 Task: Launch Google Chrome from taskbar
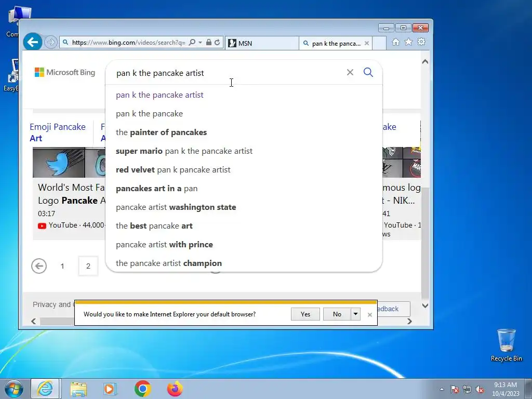click(x=142, y=389)
